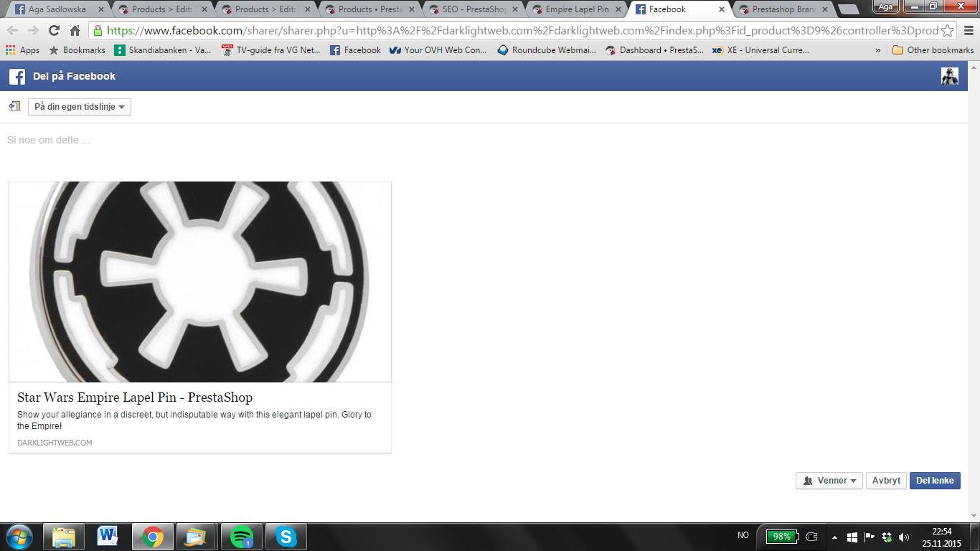This screenshot has height=551, width=980.
Task: Open the Venner audience dropdown
Action: click(829, 481)
